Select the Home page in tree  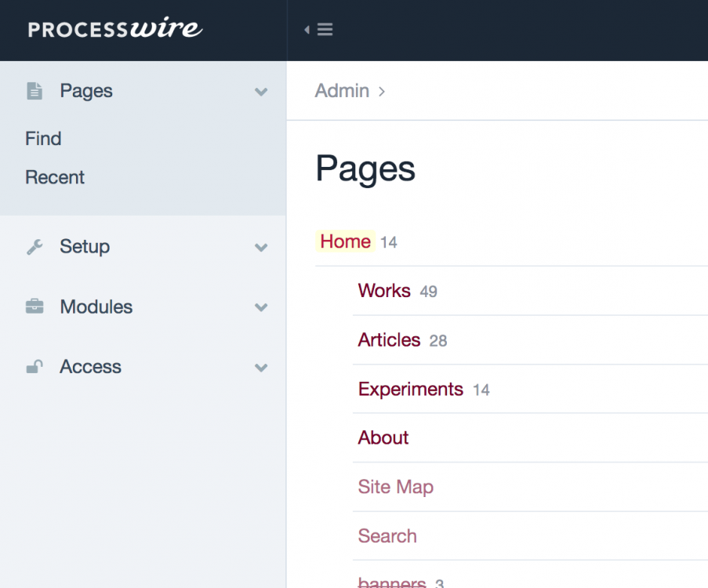345,241
